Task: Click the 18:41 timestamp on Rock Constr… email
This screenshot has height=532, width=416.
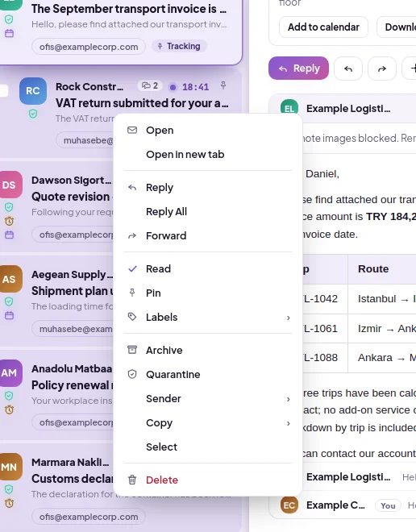Action: (x=195, y=87)
